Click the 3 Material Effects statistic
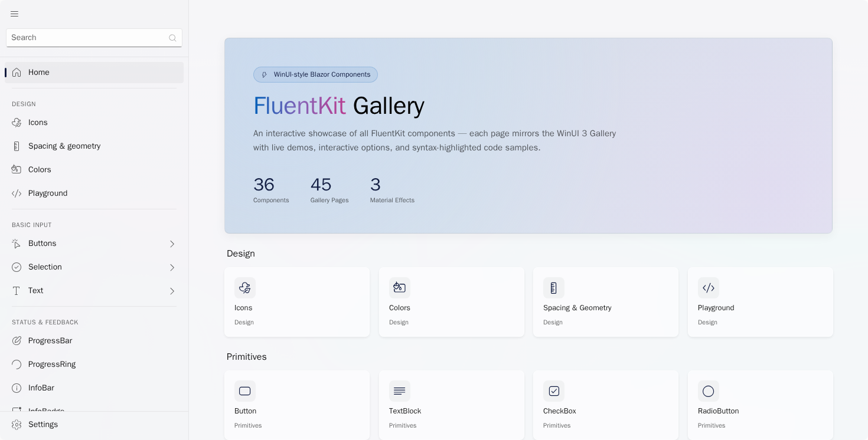 (392, 191)
